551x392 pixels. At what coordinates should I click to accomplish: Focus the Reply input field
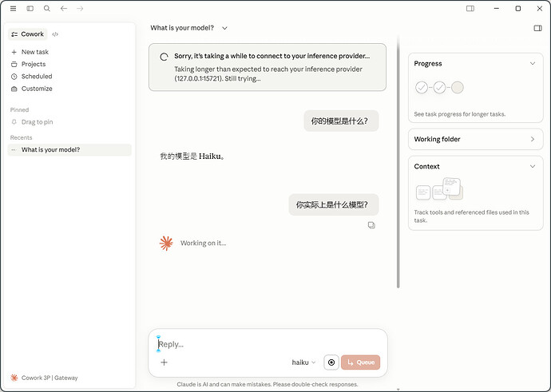[267, 344]
